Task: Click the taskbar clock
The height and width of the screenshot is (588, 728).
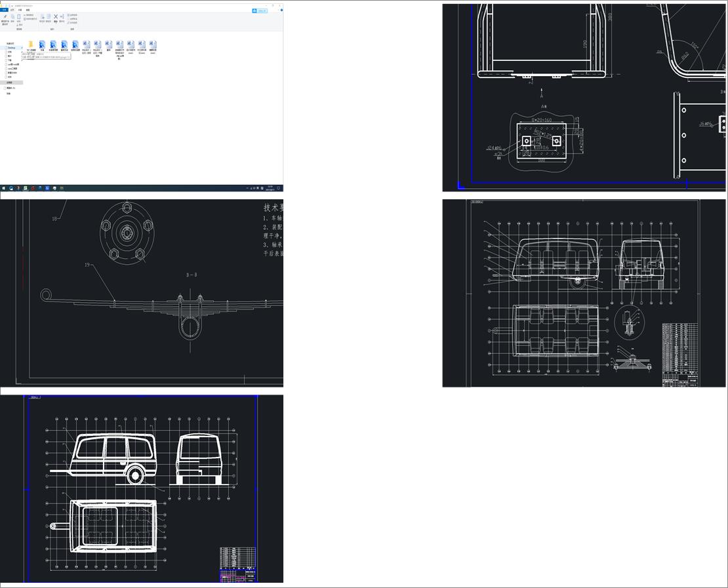Action: pos(270,188)
